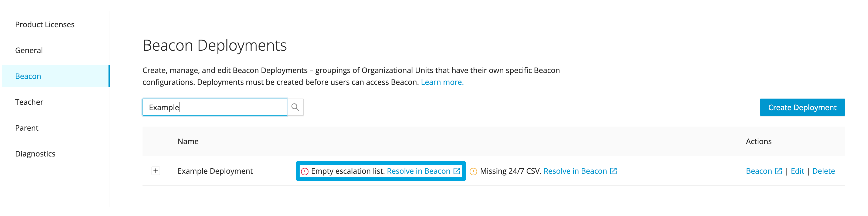Edit the Example Deployment
The width and height of the screenshot is (868, 216).
[798, 171]
